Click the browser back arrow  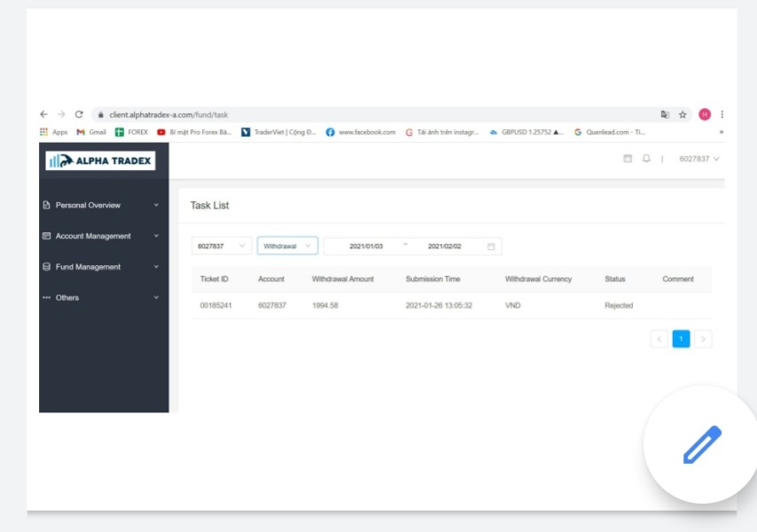click(x=44, y=114)
